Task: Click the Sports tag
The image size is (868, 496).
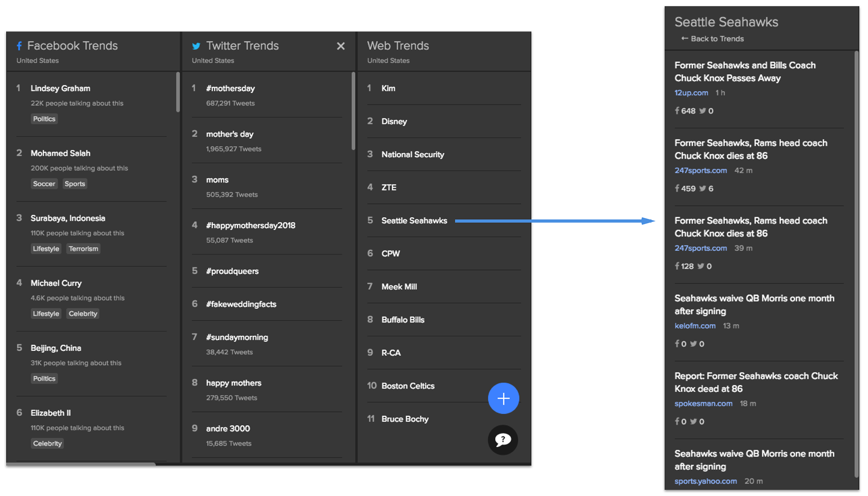Action: 75,184
